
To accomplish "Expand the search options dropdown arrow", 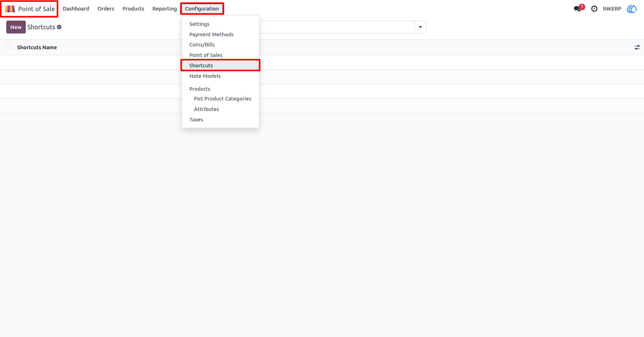I will [x=420, y=27].
